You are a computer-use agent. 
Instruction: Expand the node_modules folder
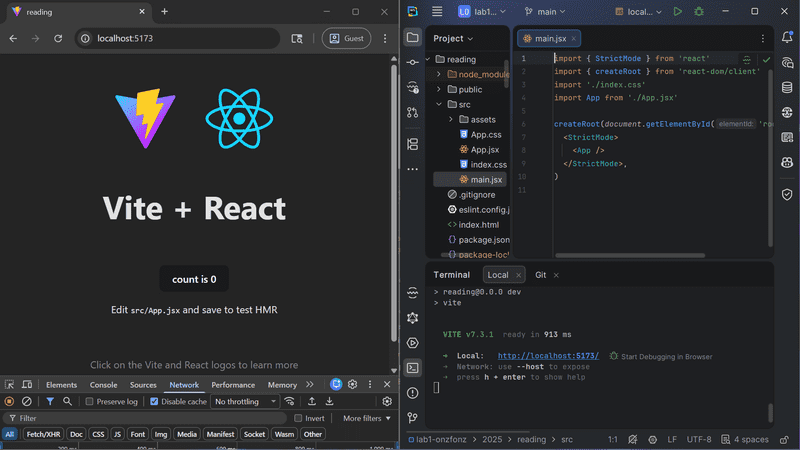coord(439,74)
